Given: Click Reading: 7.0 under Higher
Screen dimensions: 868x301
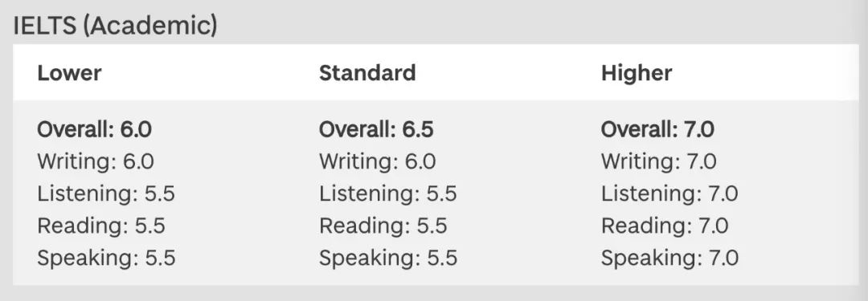Looking at the screenshot, I should 665,226.
